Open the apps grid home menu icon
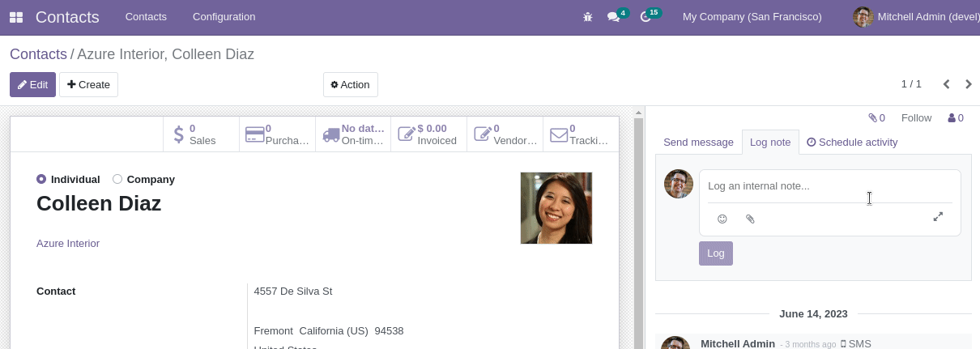980x349 pixels. point(16,17)
